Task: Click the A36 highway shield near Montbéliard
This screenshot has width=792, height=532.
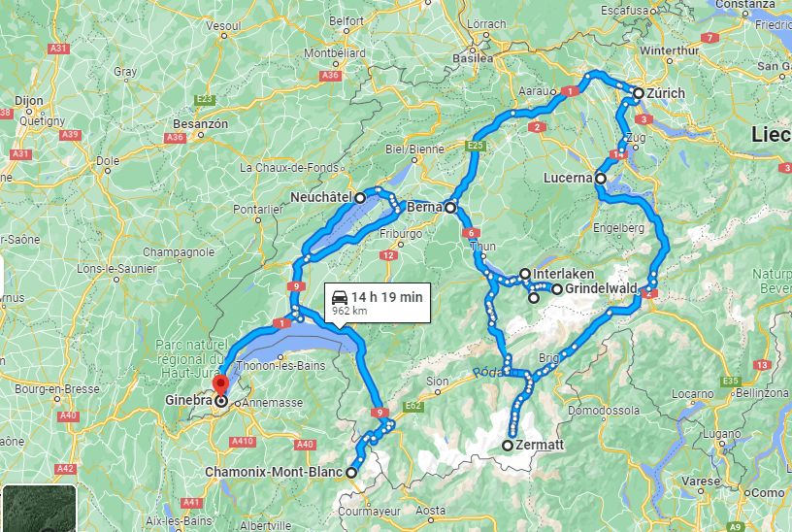Action: pyautogui.click(x=330, y=76)
